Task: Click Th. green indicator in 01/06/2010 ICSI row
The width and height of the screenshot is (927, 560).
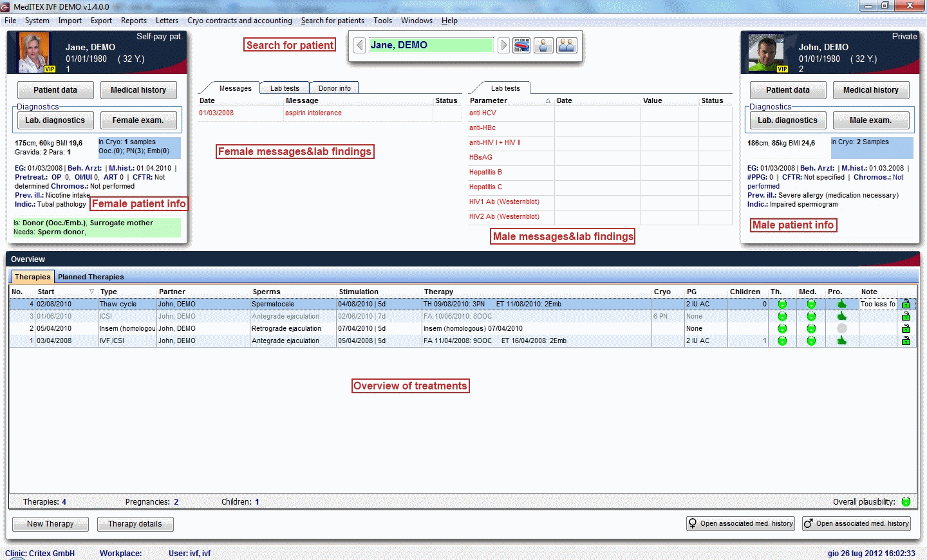Action: point(782,316)
